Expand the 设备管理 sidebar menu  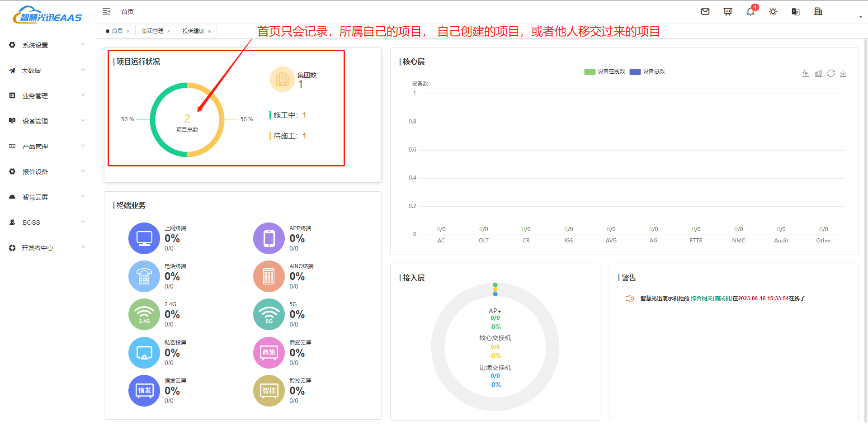click(x=45, y=121)
